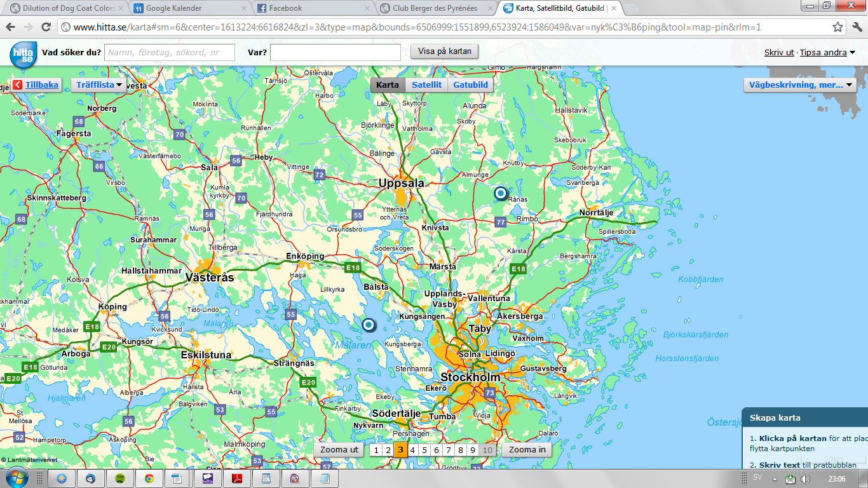This screenshot has width=868, height=488.
Task: Click the Zooma in button
Action: point(527,450)
